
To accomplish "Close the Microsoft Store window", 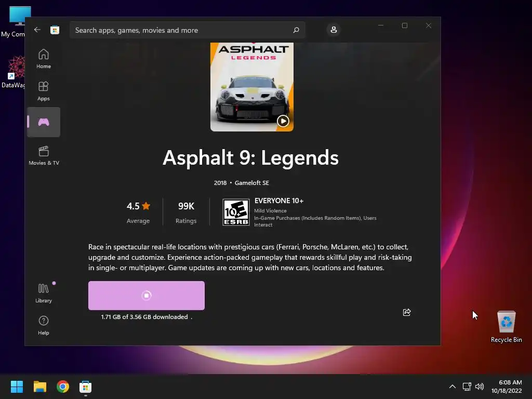I will (x=429, y=25).
